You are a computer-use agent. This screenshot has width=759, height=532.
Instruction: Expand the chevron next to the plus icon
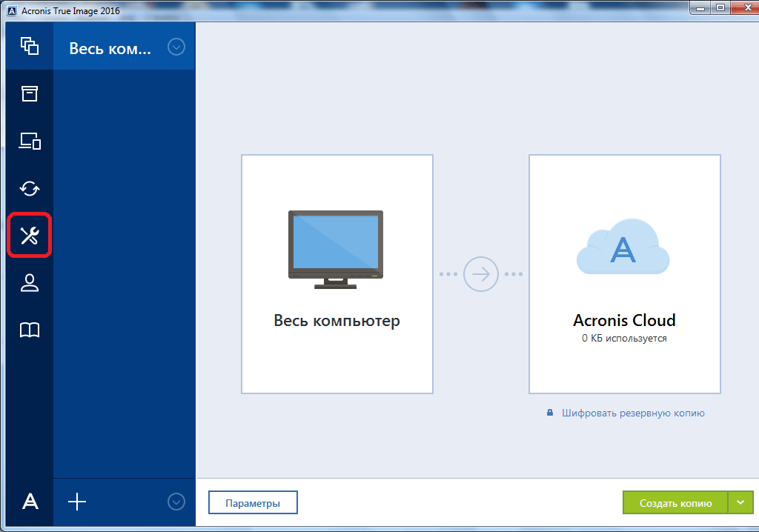[x=176, y=502]
